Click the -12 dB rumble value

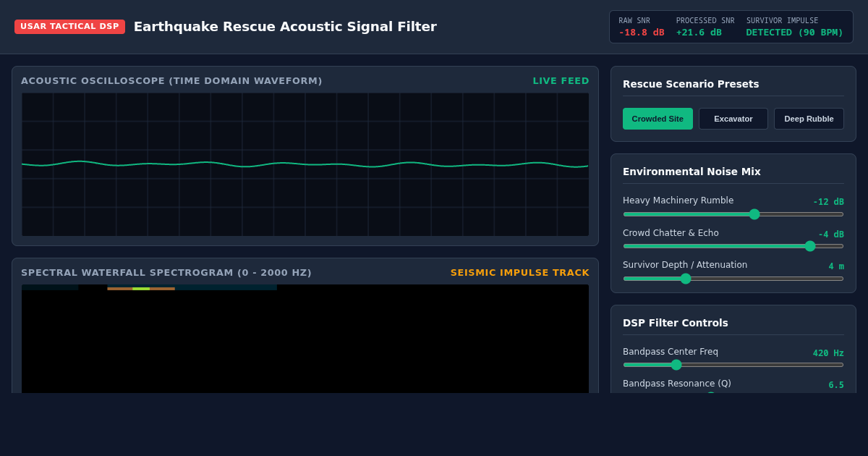click(828, 202)
